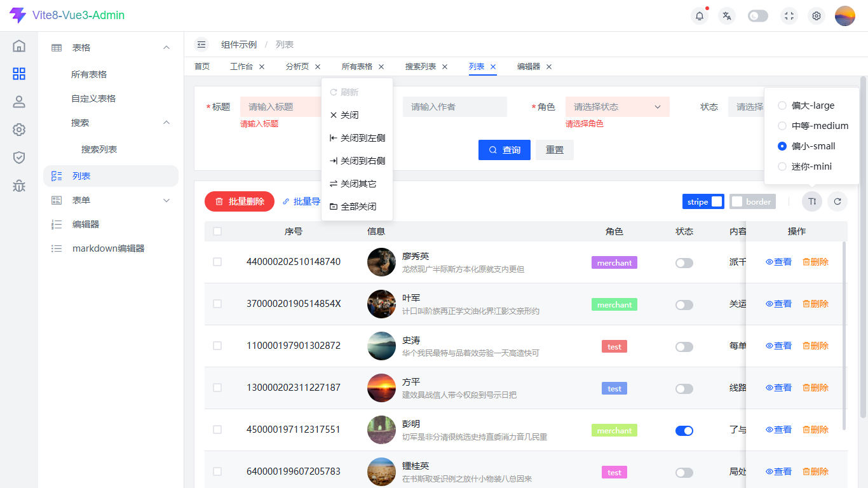Choose 关闭到左侧 in the context menu

pyautogui.click(x=357, y=138)
